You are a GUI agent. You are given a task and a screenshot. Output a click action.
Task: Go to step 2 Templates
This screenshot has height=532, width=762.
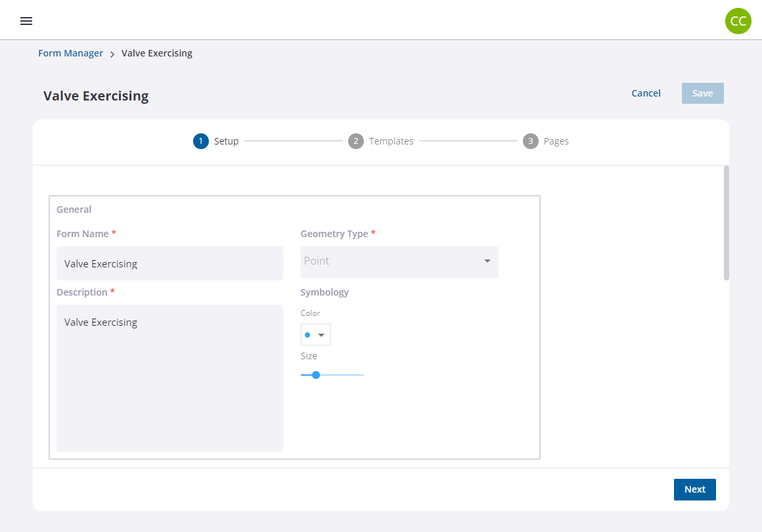tap(380, 141)
